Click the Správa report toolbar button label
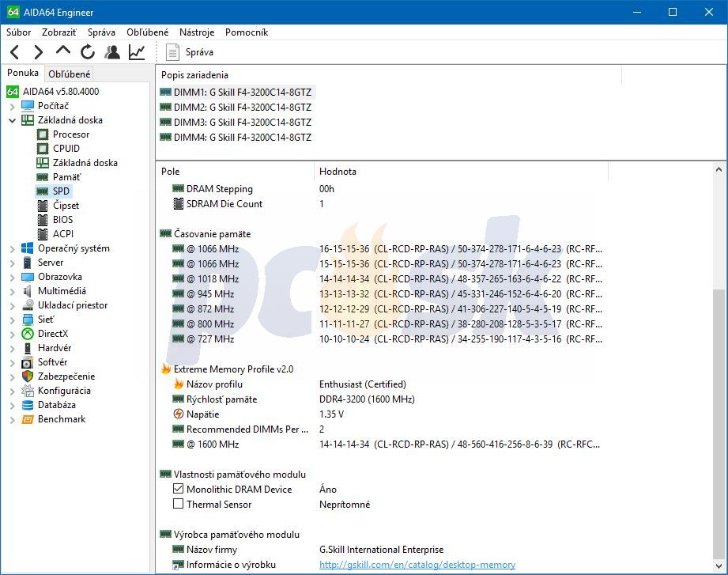728x575 pixels. 199,52
